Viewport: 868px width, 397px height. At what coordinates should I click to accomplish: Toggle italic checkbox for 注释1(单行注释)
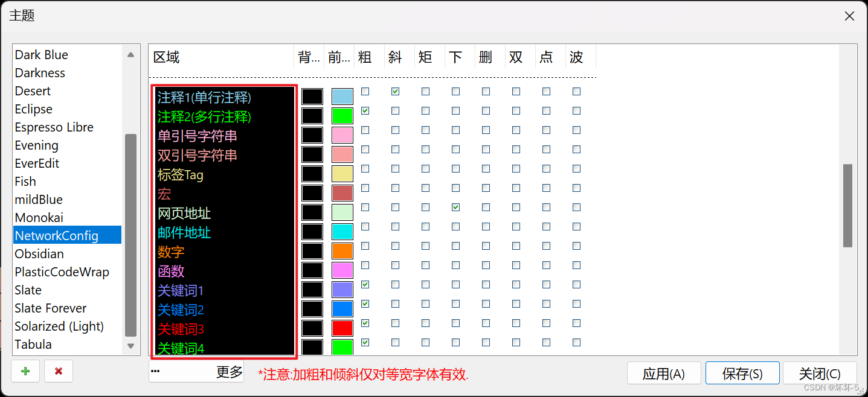click(395, 92)
